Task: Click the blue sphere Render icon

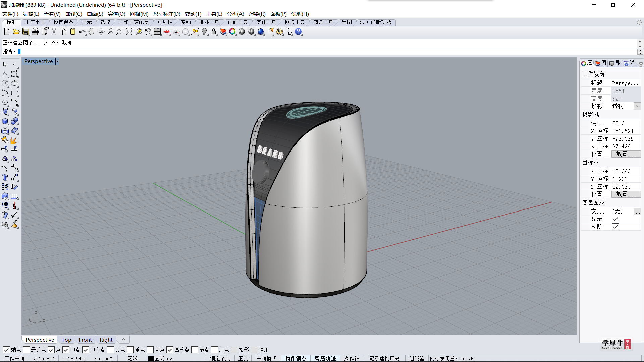Action: [x=261, y=32]
